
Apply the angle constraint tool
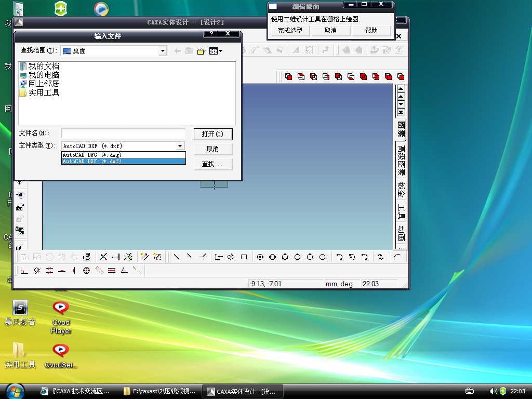[124, 270]
